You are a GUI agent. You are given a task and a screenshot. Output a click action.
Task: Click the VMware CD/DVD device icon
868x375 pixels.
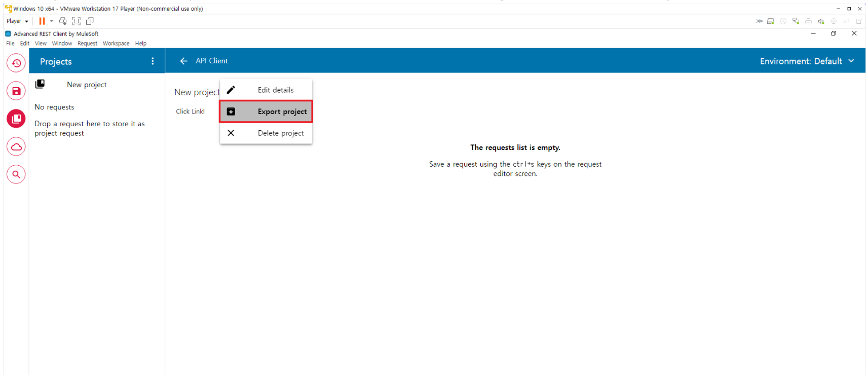pos(783,21)
